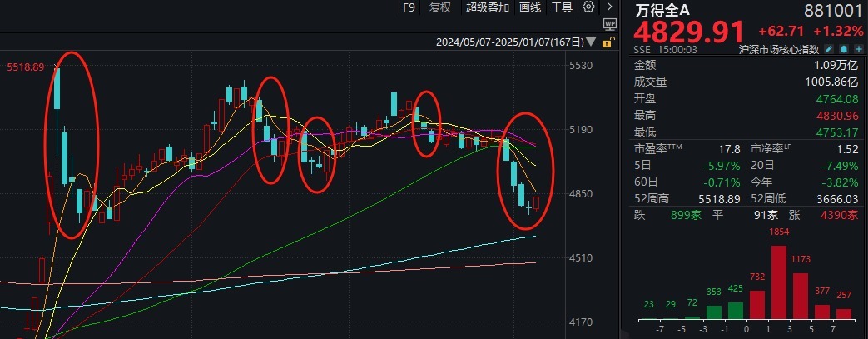Select the 超级叠加 overlay option
This screenshot has width=868, height=339.
pyautogui.click(x=487, y=7)
